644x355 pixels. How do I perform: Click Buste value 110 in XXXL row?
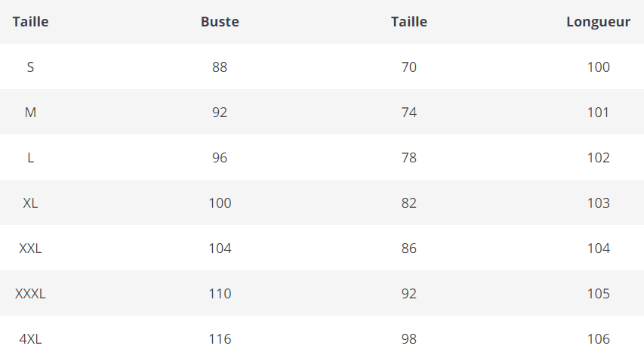[220, 294]
